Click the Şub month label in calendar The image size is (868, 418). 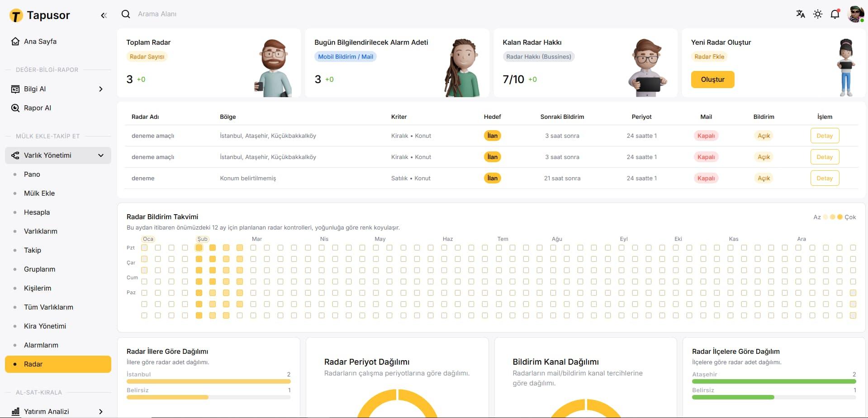[x=202, y=239]
